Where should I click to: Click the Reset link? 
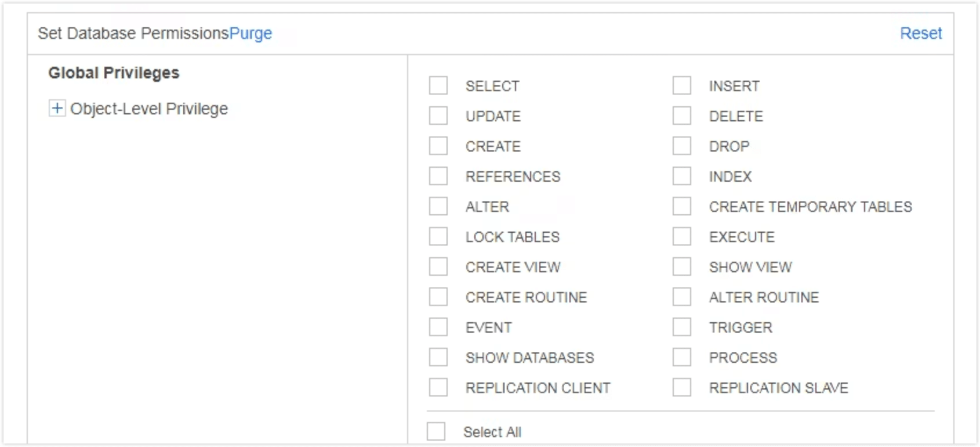[920, 34]
